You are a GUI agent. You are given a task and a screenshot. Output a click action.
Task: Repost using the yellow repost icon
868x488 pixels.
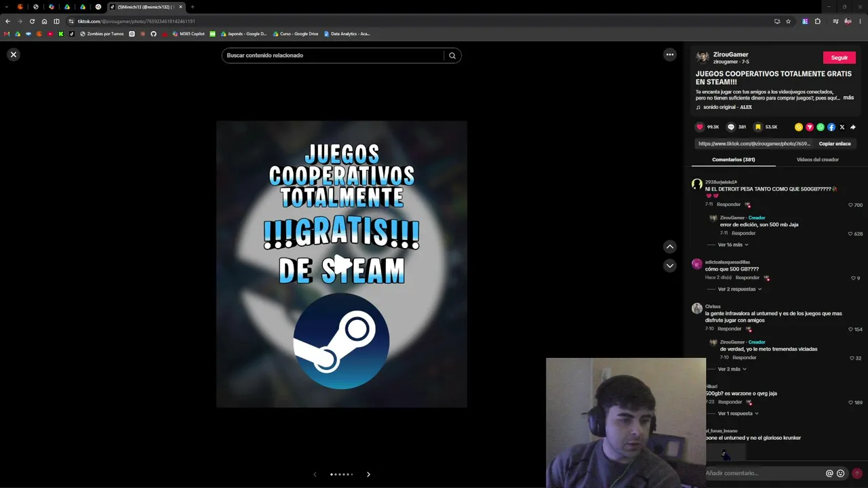pyautogui.click(x=799, y=127)
